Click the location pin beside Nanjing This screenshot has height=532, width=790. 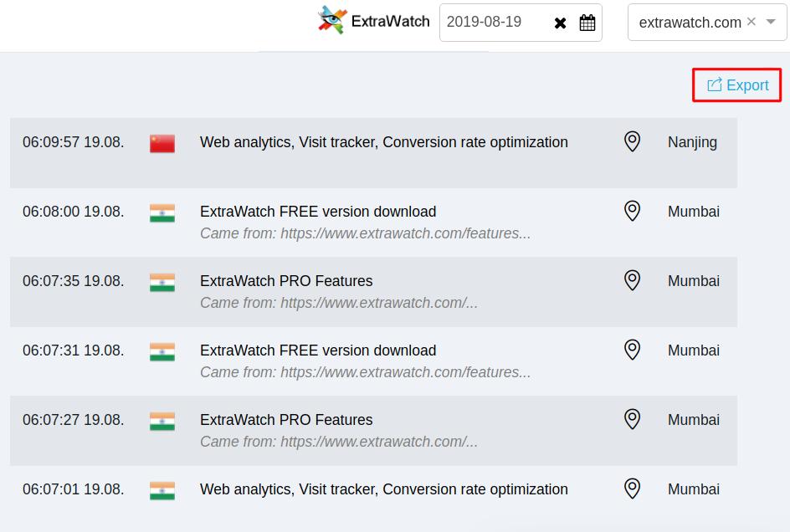coord(633,141)
